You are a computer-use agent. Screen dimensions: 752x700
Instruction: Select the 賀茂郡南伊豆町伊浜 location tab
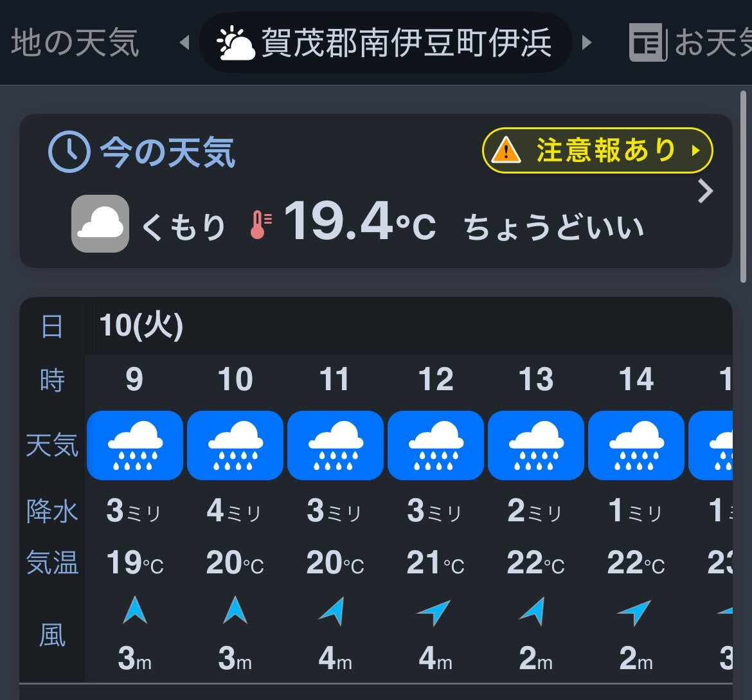tap(385, 42)
